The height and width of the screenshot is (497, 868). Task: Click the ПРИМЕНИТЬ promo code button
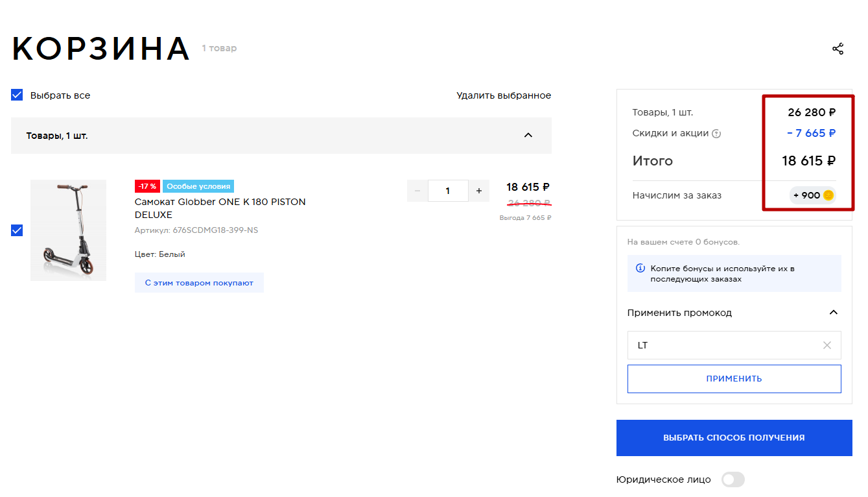734,379
